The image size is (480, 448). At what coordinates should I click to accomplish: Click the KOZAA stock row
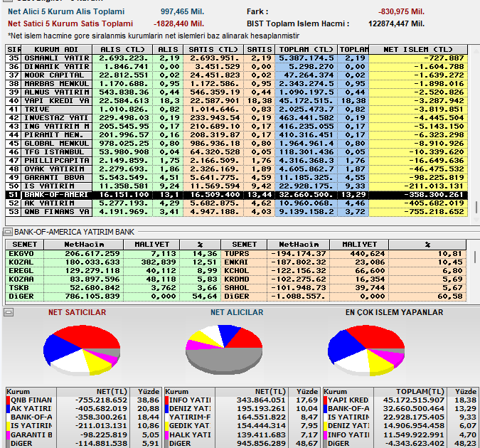pyautogui.click(x=113, y=279)
